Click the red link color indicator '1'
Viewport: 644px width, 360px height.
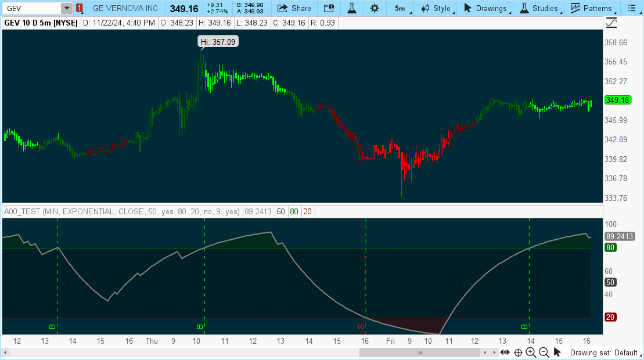(x=80, y=8)
